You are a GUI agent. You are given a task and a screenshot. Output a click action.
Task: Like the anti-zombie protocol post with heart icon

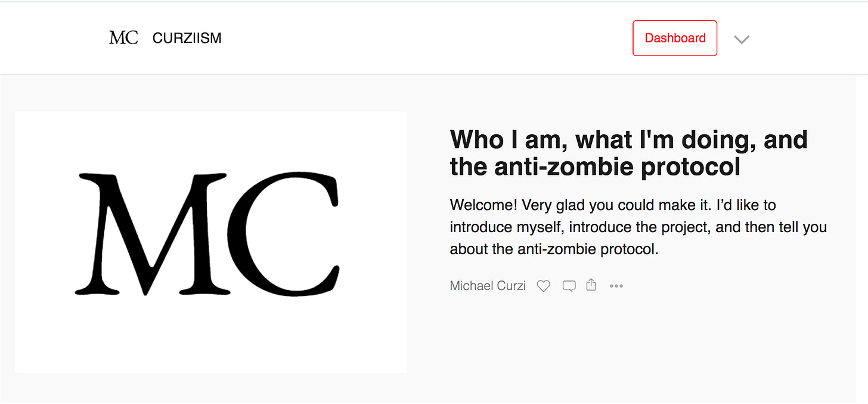click(x=543, y=286)
